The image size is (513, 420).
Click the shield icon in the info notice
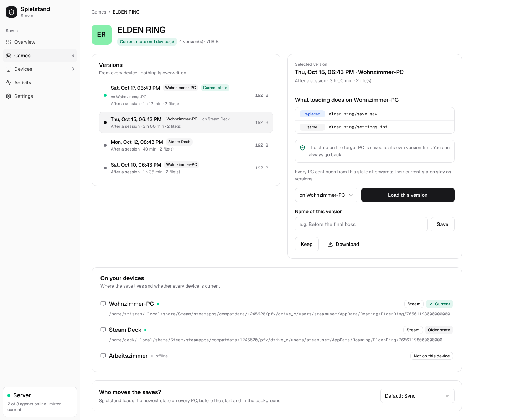[302, 148]
